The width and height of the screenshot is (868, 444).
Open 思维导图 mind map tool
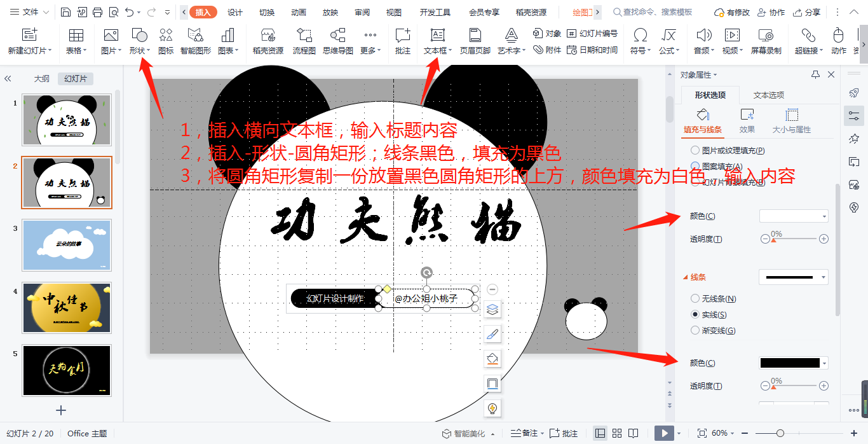pyautogui.click(x=337, y=42)
